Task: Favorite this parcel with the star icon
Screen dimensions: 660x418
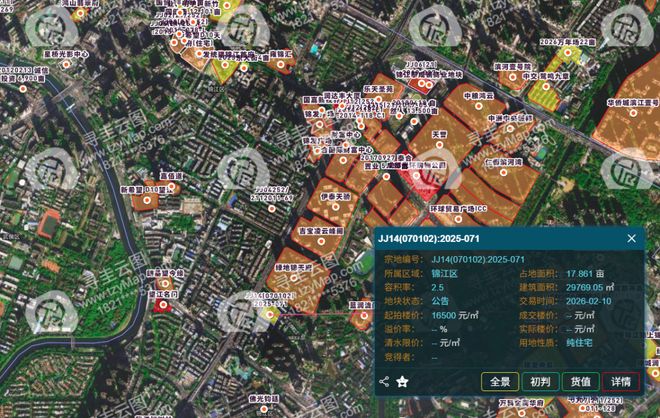Action: 402,382
